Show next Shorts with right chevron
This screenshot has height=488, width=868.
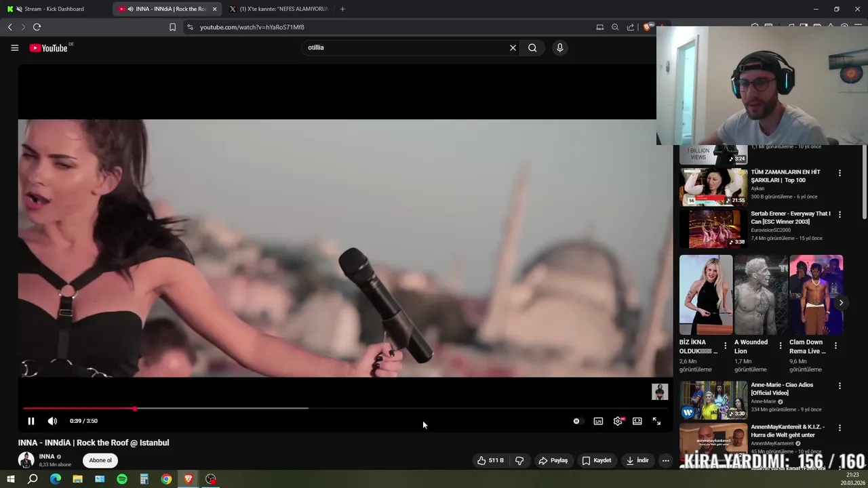(x=841, y=303)
